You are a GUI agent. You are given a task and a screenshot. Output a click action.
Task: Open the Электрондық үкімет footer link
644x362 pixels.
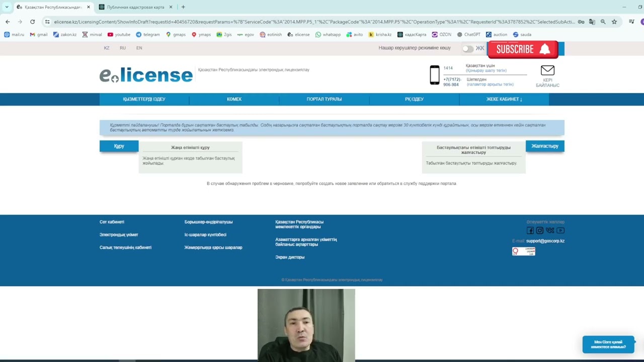[x=119, y=235]
